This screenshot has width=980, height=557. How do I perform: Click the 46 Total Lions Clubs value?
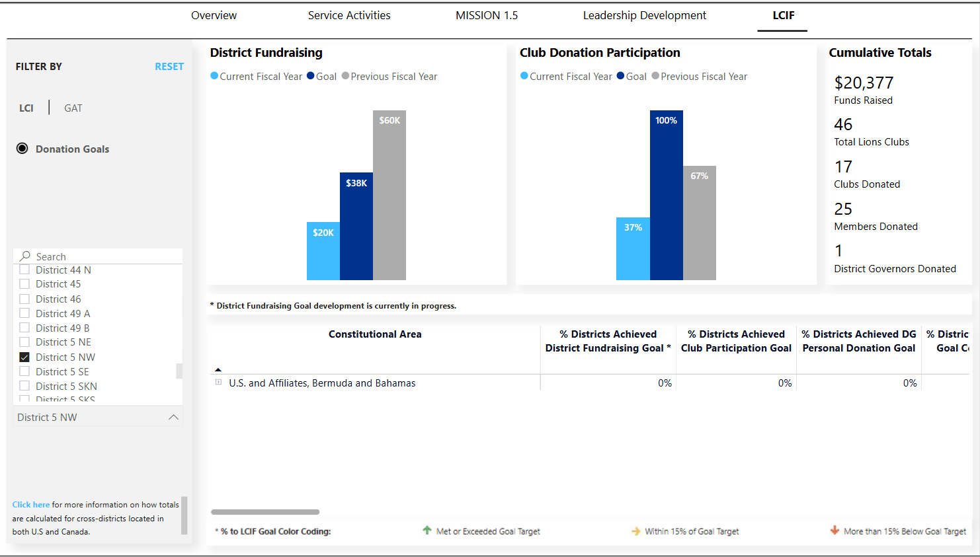pos(843,124)
